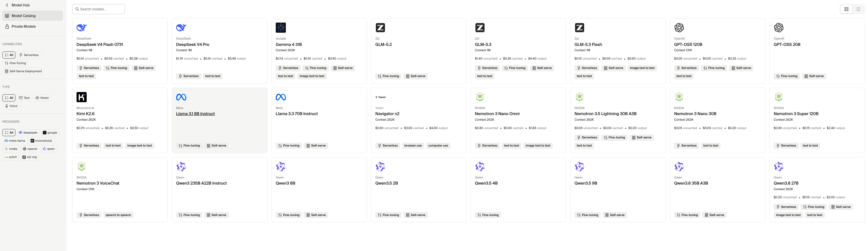Screen dimensions: 868x251
Task: Click the GLM-5.3 Flash Zai logo
Action: click(x=580, y=28)
